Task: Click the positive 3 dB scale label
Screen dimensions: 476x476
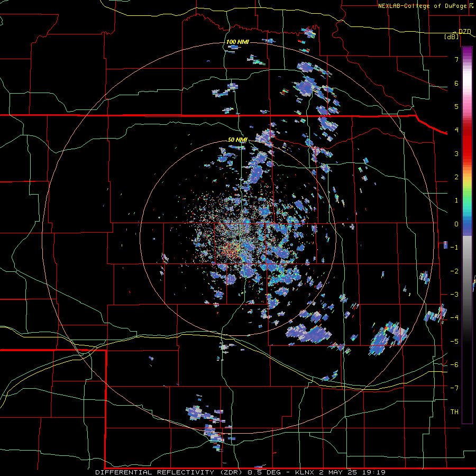Action: tap(456, 153)
